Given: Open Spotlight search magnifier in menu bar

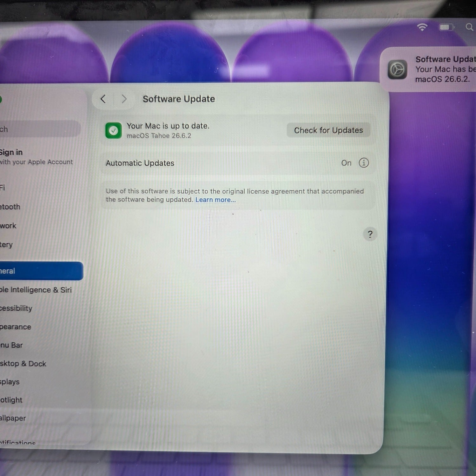Looking at the screenshot, I should point(469,27).
